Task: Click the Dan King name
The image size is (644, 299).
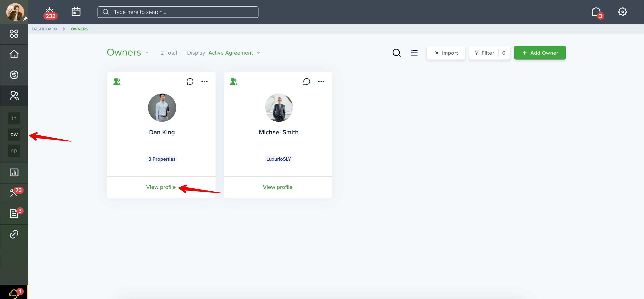Action: point(162,132)
